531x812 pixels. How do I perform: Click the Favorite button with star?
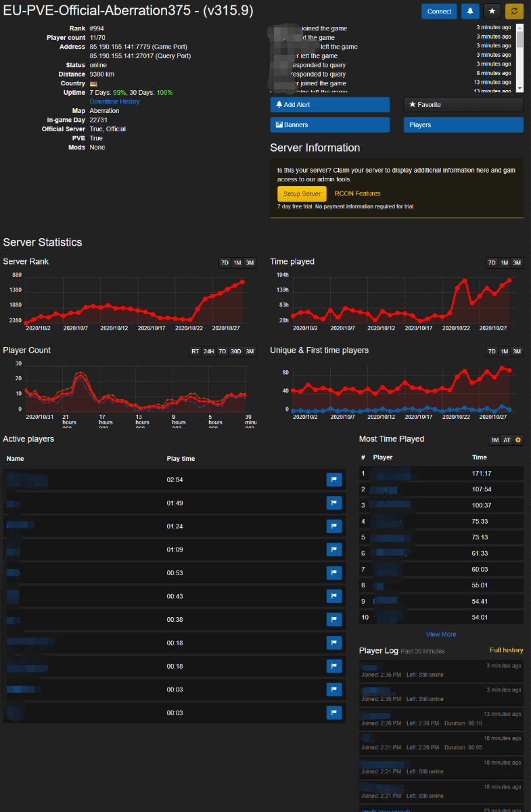(x=463, y=105)
